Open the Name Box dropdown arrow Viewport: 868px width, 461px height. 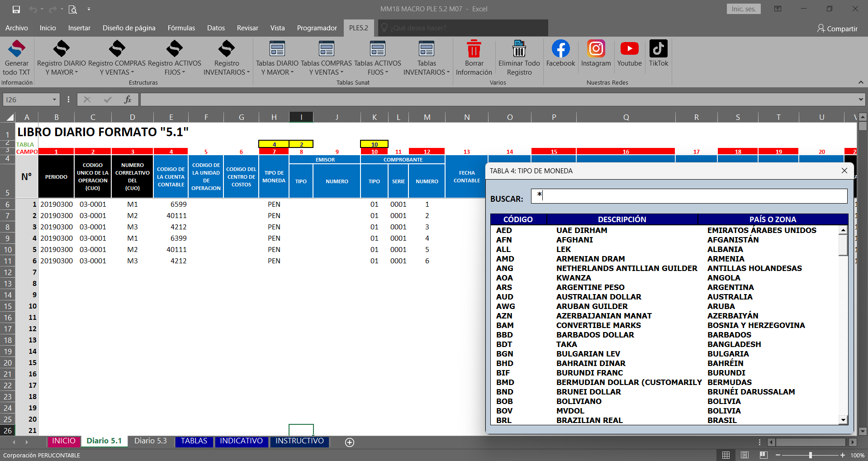click(54, 100)
